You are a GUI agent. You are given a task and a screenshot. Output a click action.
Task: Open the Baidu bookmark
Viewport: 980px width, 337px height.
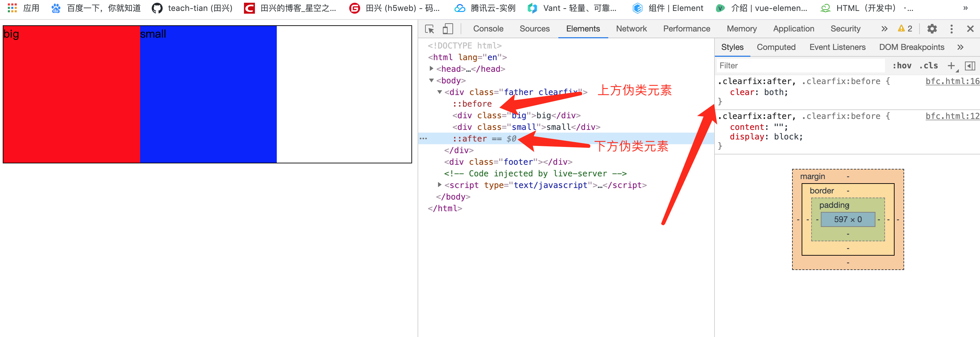tap(95, 8)
